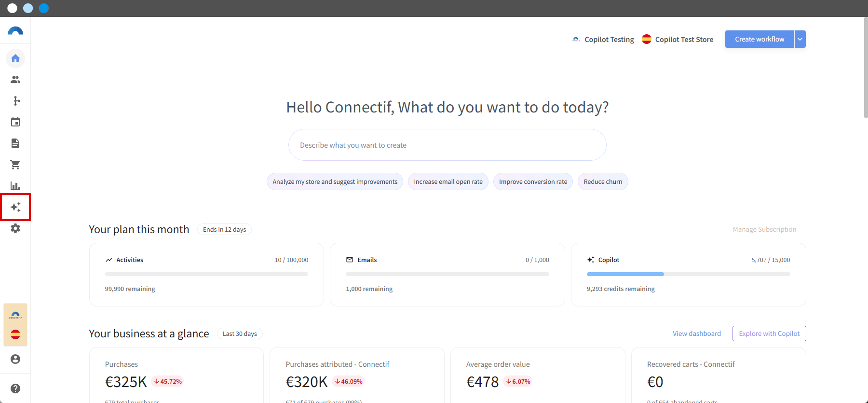Screen dimensions: 868x403
Task: Click the Copilot credits progress bar
Action: [x=689, y=274]
